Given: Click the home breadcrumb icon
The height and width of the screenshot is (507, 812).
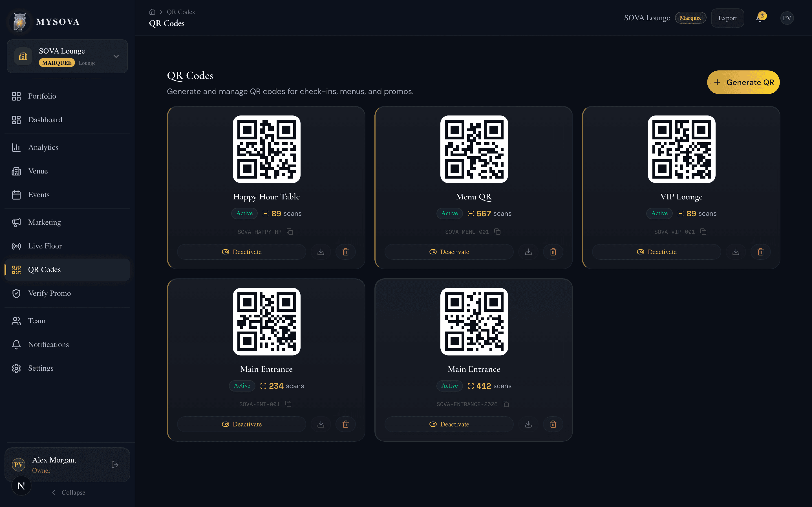Looking at the screenshot, I should [x=152, y=11].
